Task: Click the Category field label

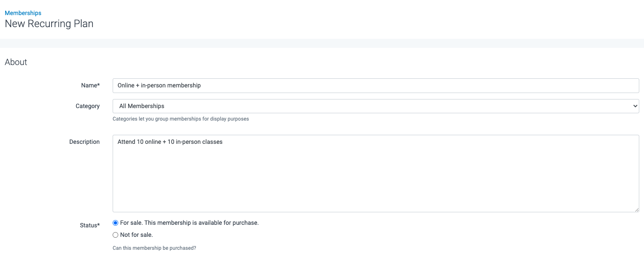Action: click(x=88, y=106)
